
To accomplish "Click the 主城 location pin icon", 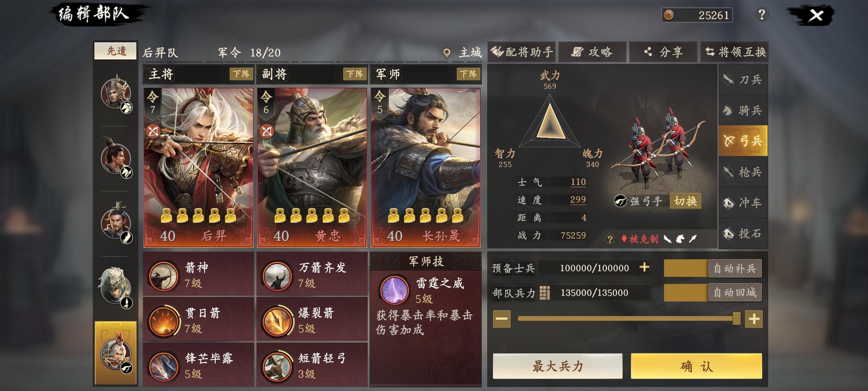I will pos(447,54).
